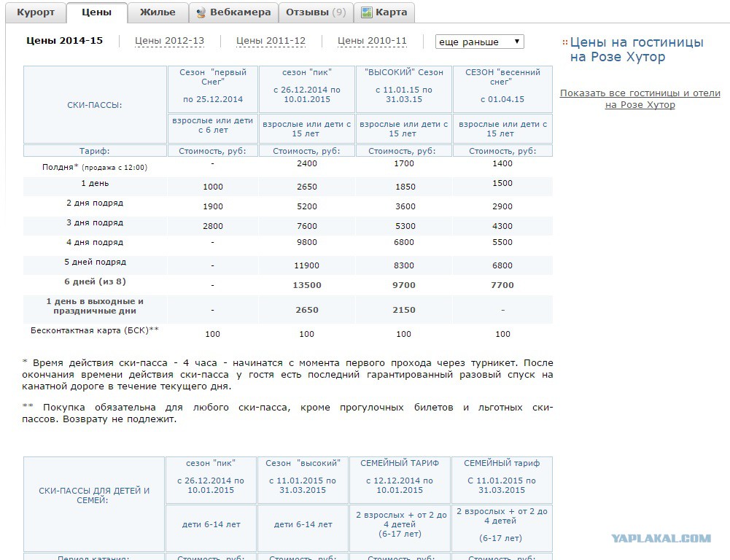
Task: View Цены 2012-13 price list
Action: point(169,41)
